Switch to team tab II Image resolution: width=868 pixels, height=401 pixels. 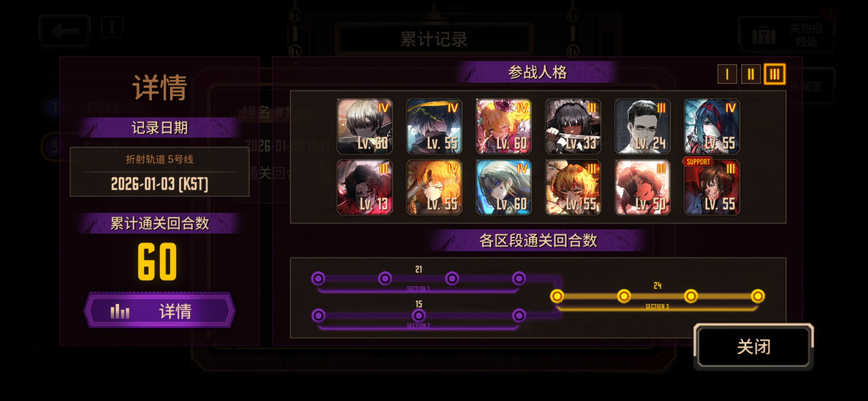click(751, 74)
